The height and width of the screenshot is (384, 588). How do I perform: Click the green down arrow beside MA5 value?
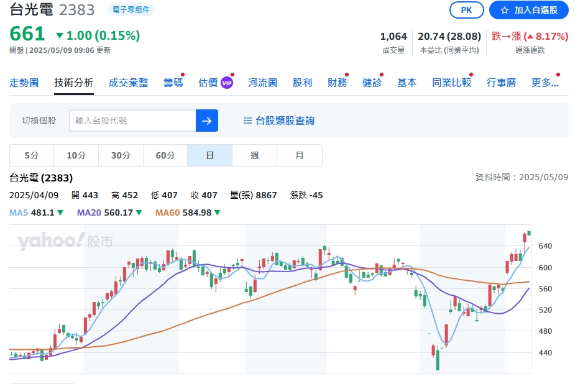pyautogui.click(x=60, y=213)
